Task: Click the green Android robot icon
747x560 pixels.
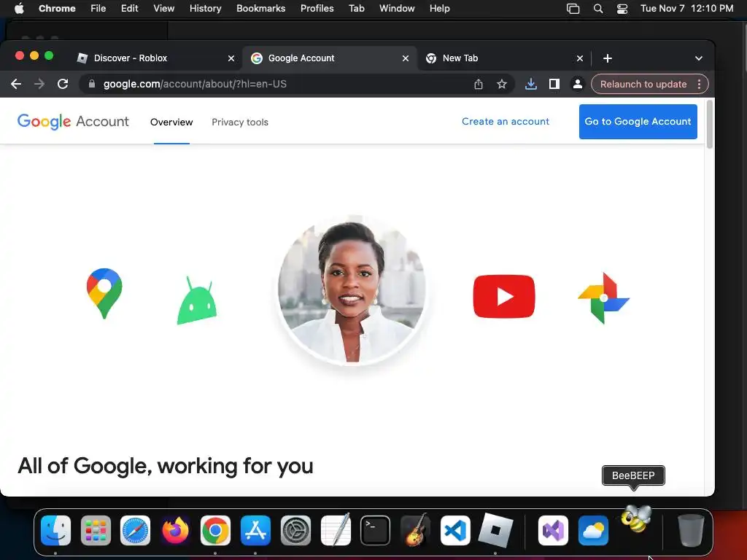Action: pyautogui.click(x=197, y=301)
